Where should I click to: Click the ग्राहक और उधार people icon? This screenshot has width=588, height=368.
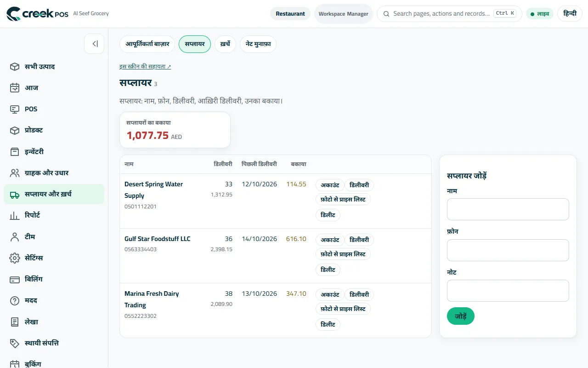click(x=15, y=173)
